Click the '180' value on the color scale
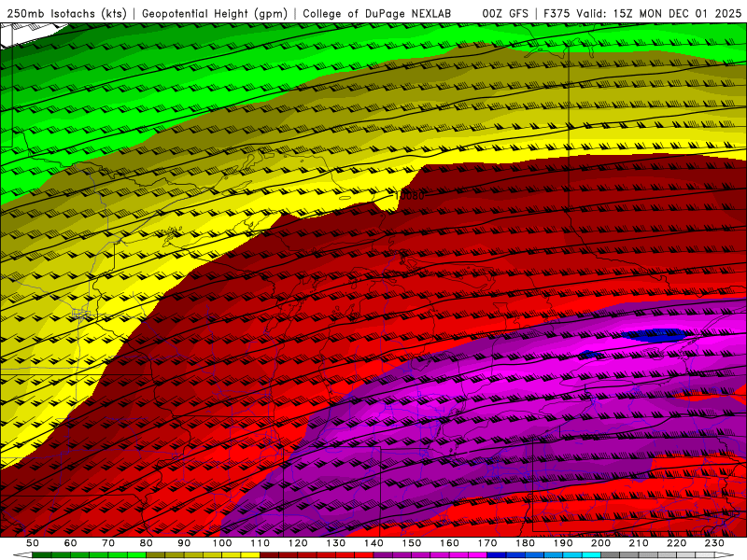 tap(525, 543)
